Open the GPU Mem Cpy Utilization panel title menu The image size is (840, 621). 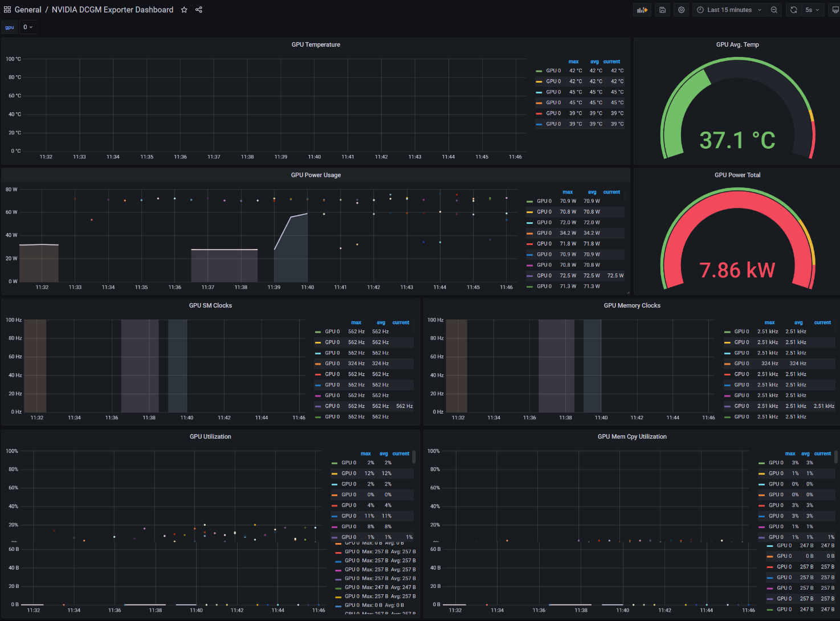pos(632,436)
